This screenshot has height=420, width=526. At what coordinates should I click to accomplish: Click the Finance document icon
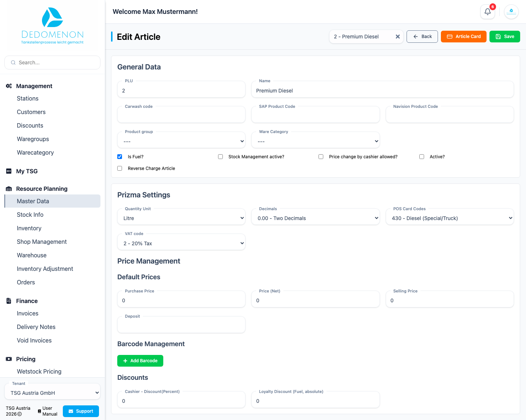(x=9, y=301)
